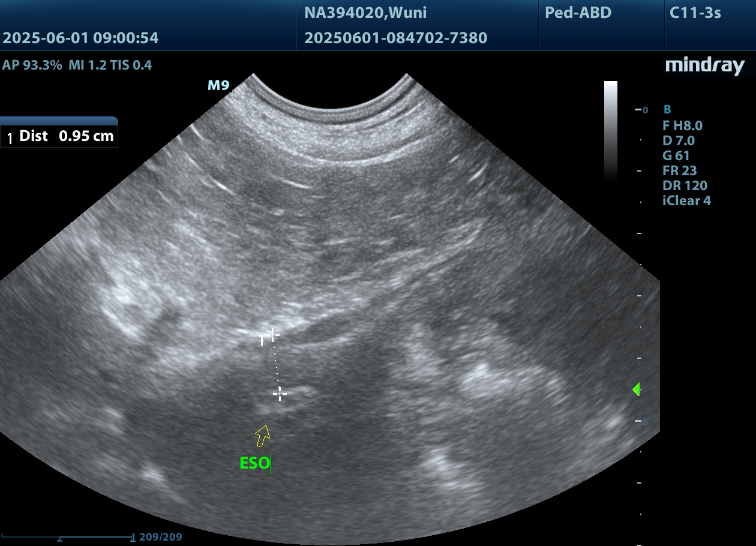Click the D 7.0 depth parameter

(678, 140)
